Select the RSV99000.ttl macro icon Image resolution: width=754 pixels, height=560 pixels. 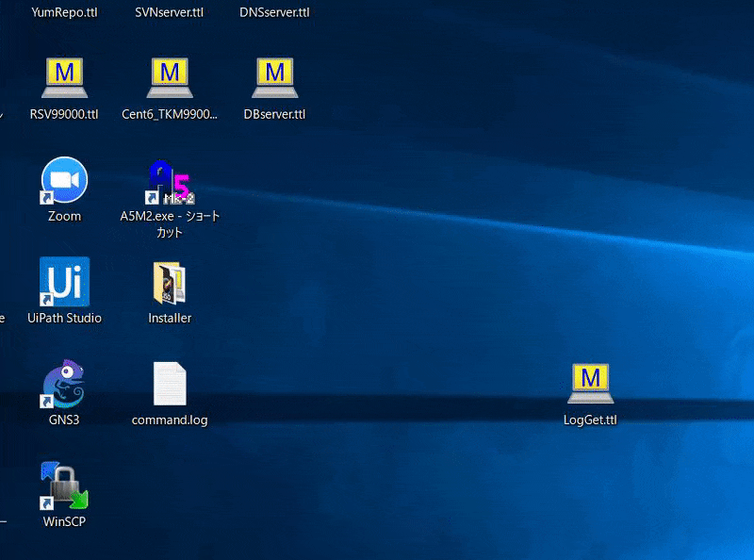(x=64, y=77)
